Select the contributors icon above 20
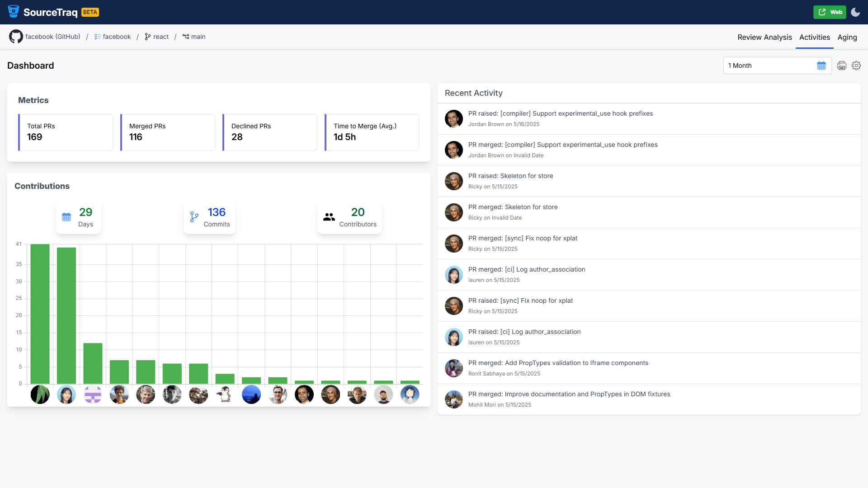The image size is (868, 488). click(329, 217)
